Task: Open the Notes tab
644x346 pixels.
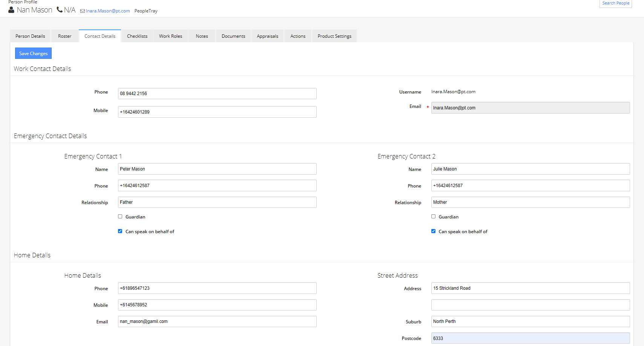Action: coord(202,35)
